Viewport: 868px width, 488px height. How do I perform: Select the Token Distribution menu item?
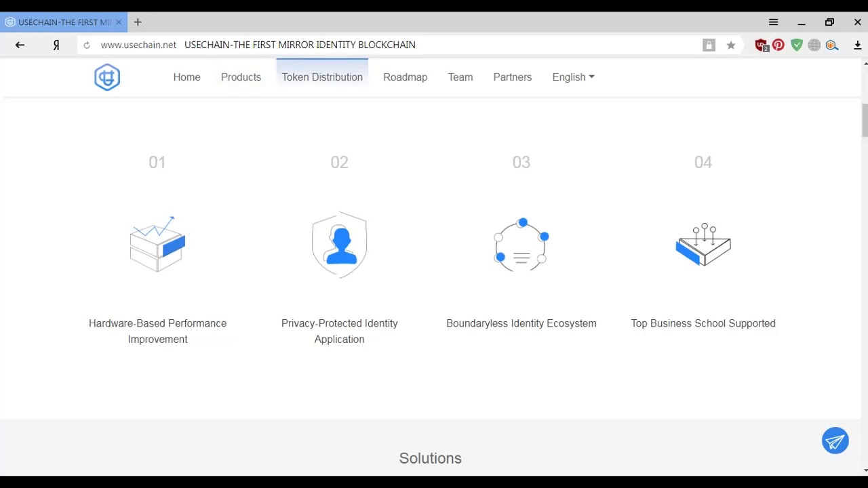click(x=322, y=77)
